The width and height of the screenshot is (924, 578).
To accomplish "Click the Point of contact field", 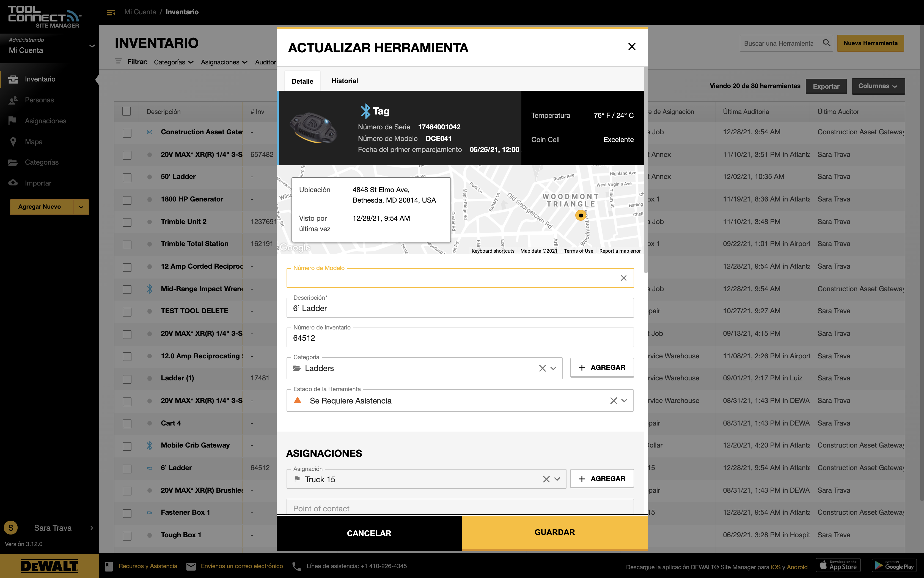I will [x=460, y=508].
